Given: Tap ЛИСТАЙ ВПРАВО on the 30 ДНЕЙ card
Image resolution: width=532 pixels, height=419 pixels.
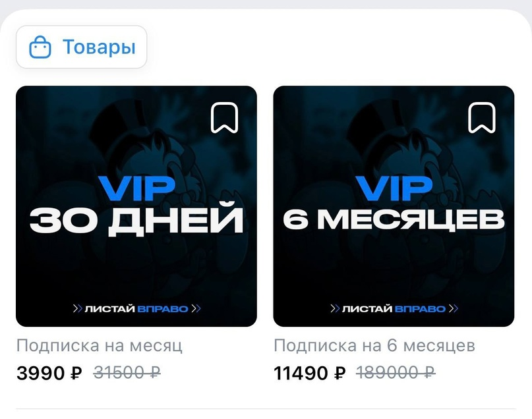Looking at the screenshot, I should (136, 309).
